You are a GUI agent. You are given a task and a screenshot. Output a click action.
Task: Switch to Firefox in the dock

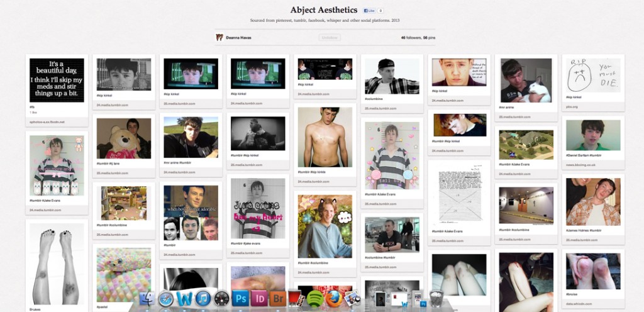point(333,299)
